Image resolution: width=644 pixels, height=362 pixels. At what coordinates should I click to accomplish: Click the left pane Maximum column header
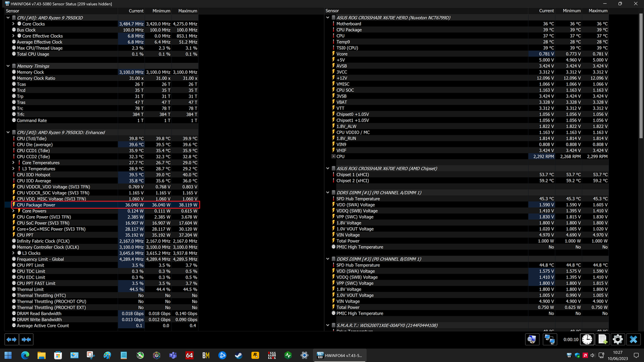[185, 11]
